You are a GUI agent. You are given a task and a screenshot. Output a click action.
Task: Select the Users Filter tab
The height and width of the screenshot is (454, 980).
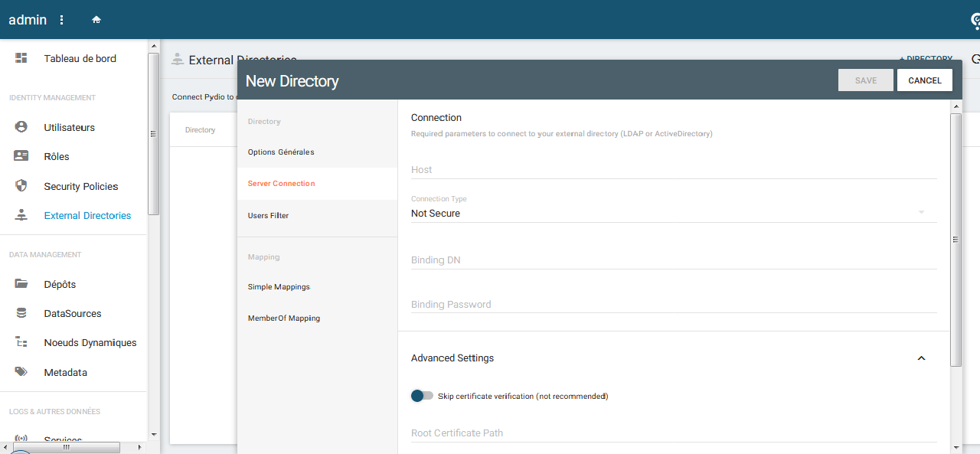(x=269, y=216)
